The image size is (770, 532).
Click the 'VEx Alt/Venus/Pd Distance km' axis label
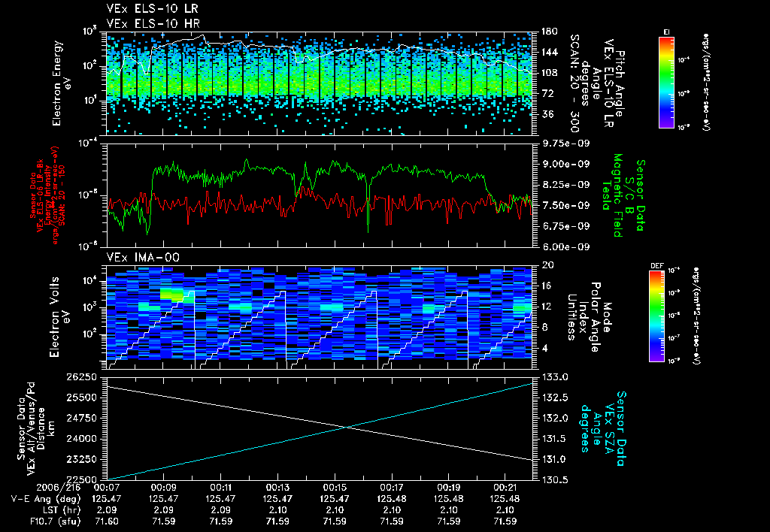(x=41, y=428)
